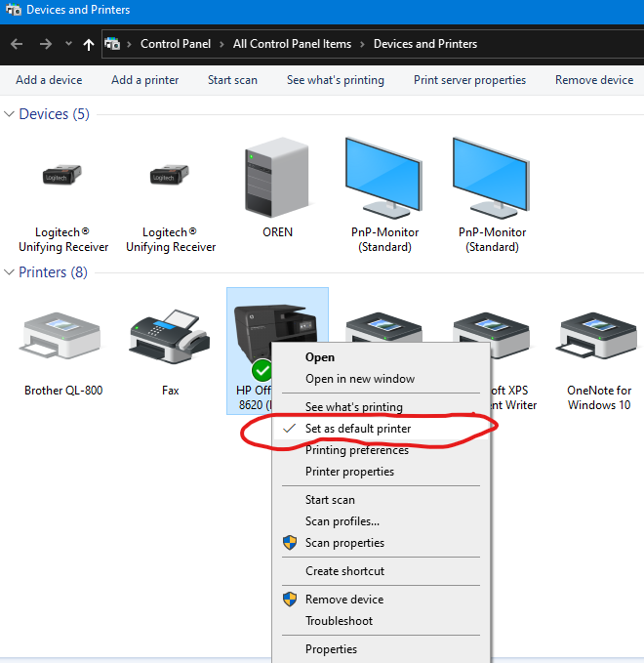Toggle the Set as default printer checkmark

click(x=289, y=429)
